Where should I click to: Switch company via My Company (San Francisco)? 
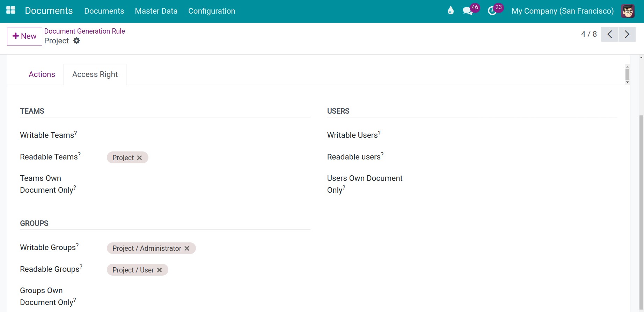[563, 11]
